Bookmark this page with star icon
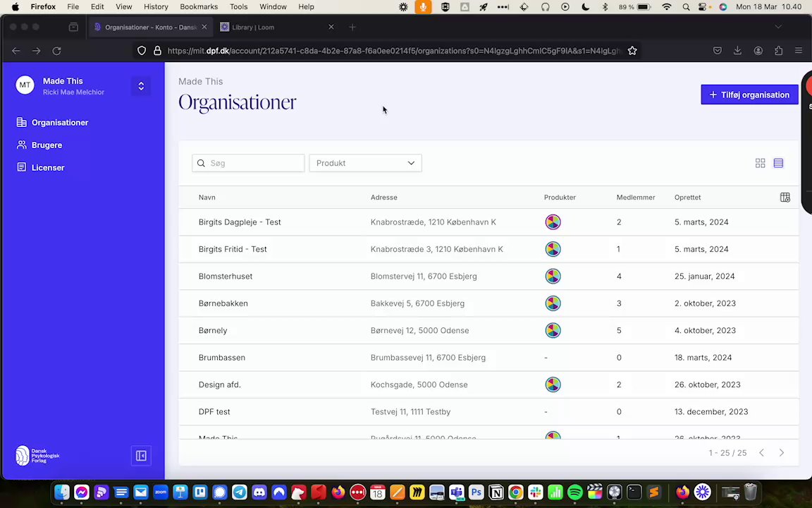 [632, 51]
